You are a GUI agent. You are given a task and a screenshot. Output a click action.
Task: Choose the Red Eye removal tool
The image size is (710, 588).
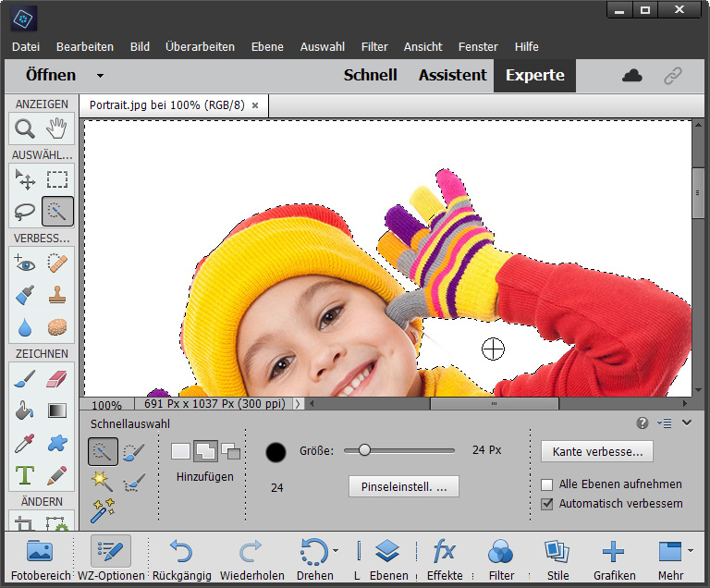(25, 264)
